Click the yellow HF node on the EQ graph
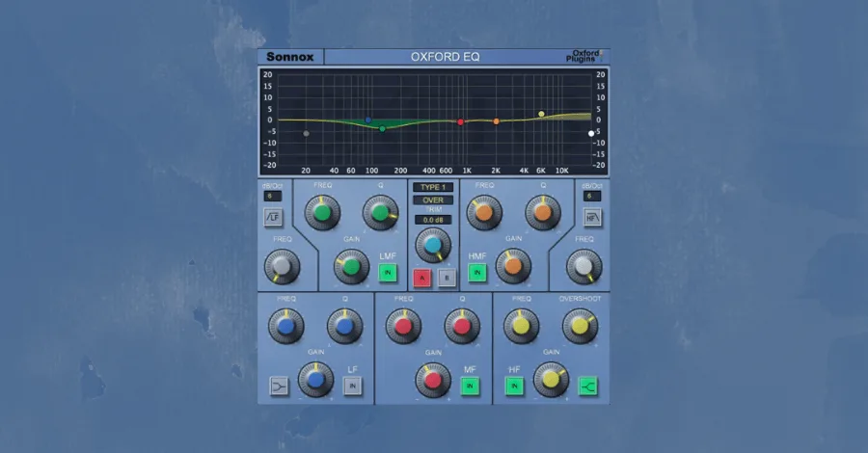Viewport: 868px width, 453px height. 541,114
